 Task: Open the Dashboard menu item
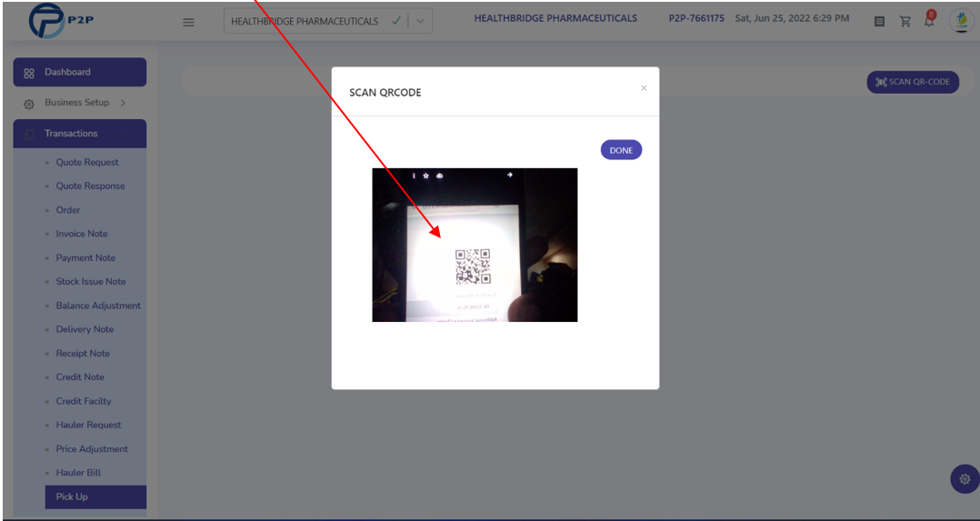(80, 72)
